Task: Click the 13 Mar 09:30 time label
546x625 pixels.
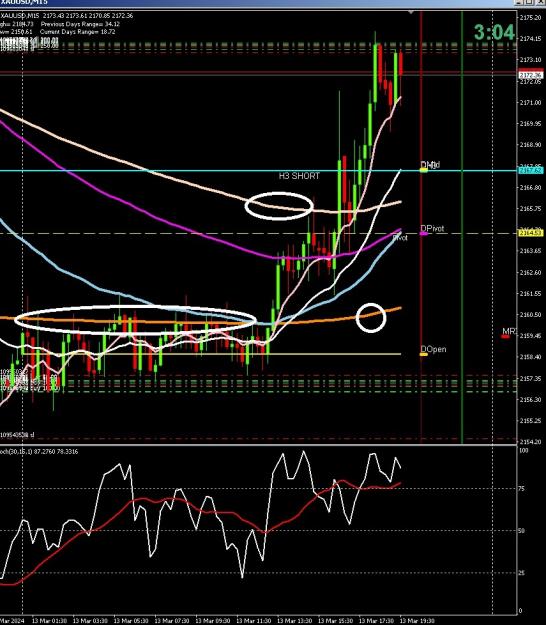Action: coord(212,621)
